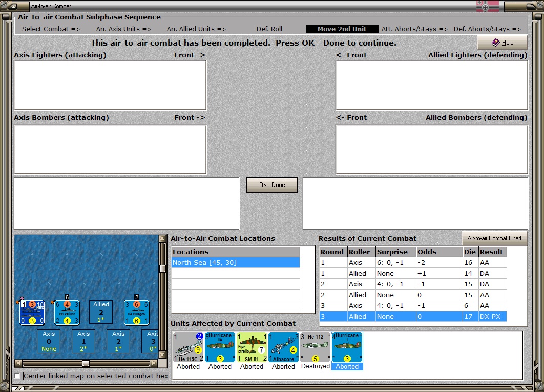Select round 1 Allied result row with die 14

pos(413,274)
